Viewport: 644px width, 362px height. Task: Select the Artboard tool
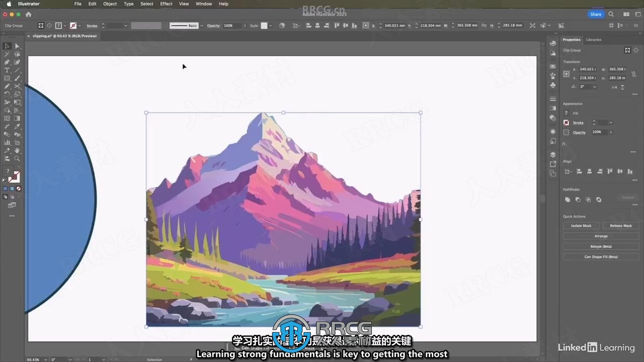tap(17, 143)
